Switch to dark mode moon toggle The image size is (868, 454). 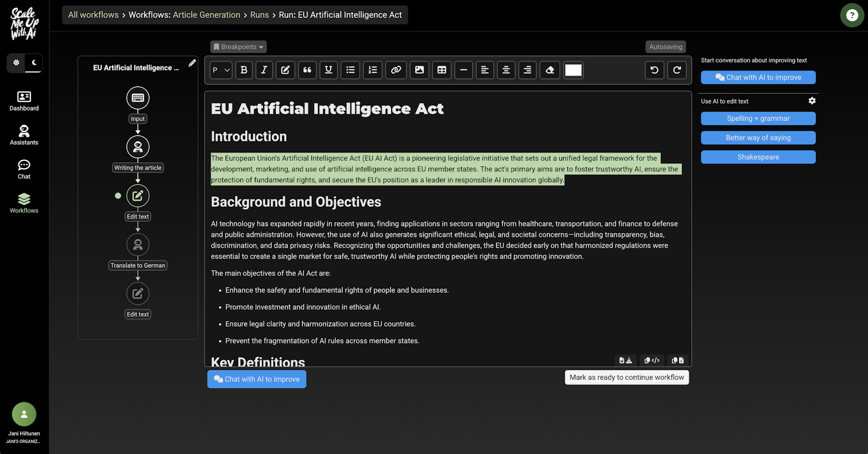click(x=34, y=63)
